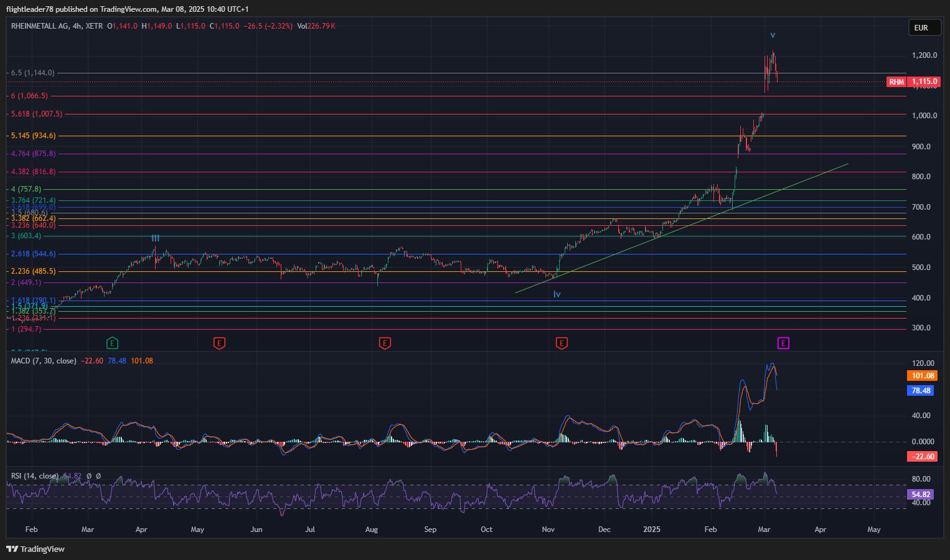Click the red earnings marker near May
The width and height of the screenshot is (950, 560).
point(219,343)
